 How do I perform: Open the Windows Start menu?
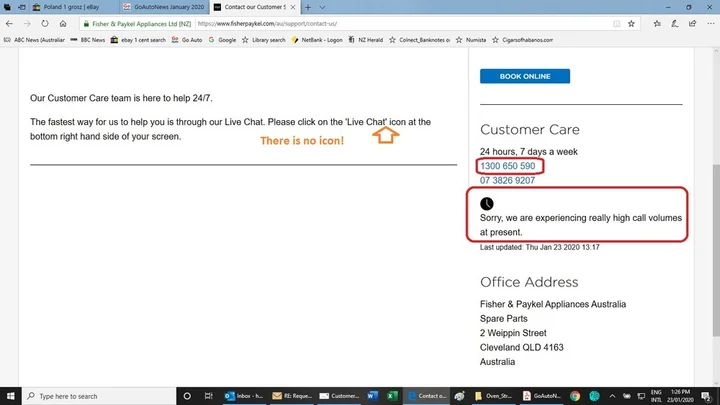7,396
